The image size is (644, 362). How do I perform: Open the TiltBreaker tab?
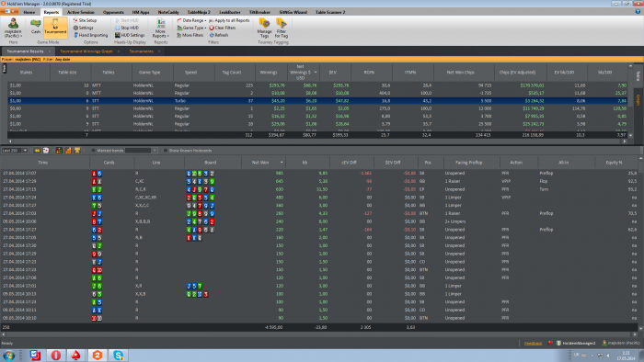259,12
